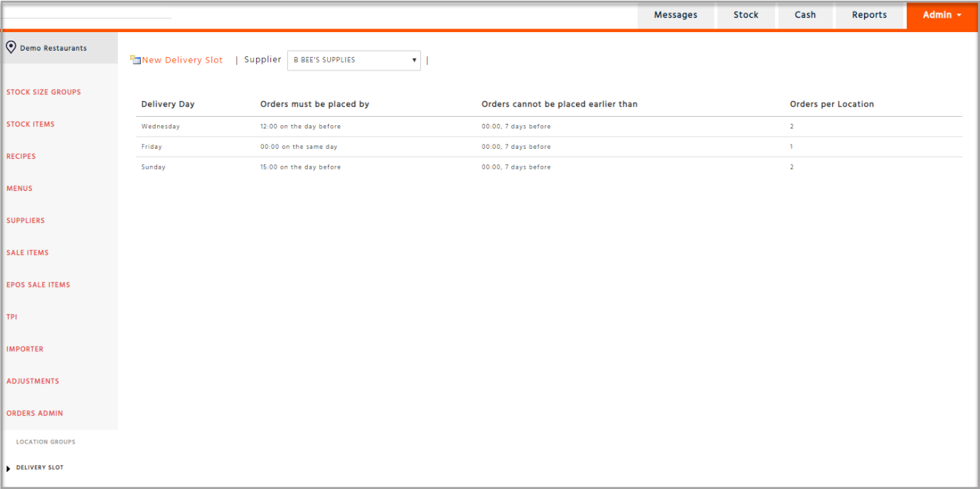Screen dimensions: 980x489
Task: Open the Suppliers page
Action: [x=26, y=221]
